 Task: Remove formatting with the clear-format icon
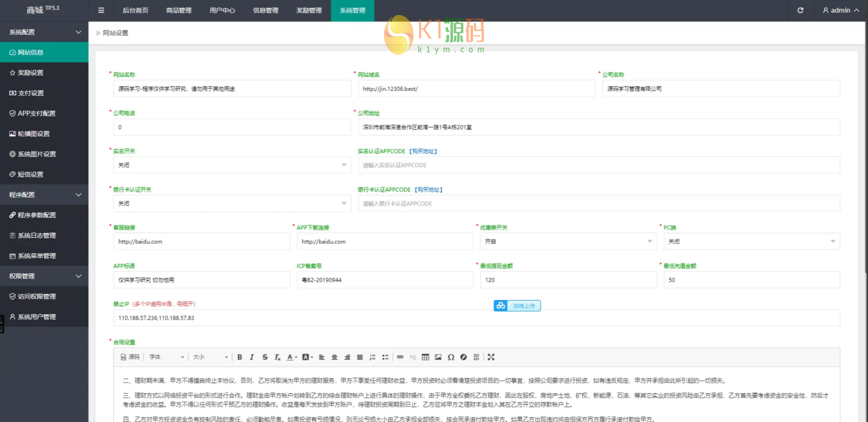click(277, 357)
